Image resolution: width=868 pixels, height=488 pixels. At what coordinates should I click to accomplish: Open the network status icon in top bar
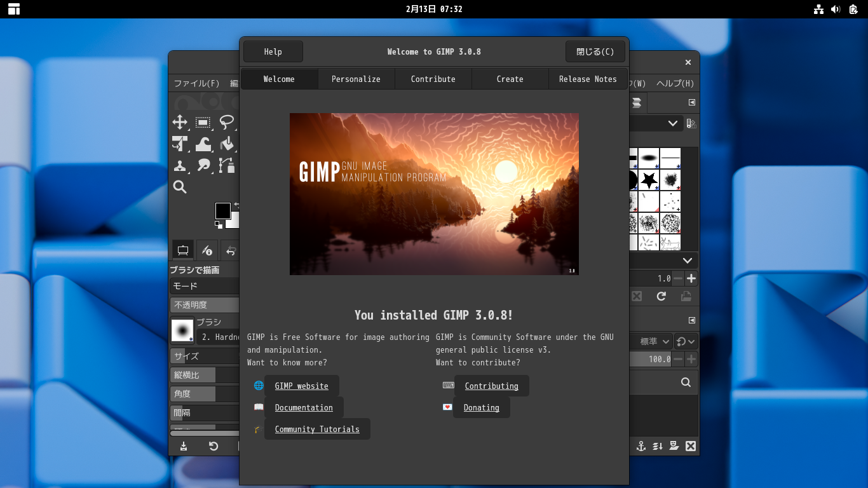tap(818, 9)
